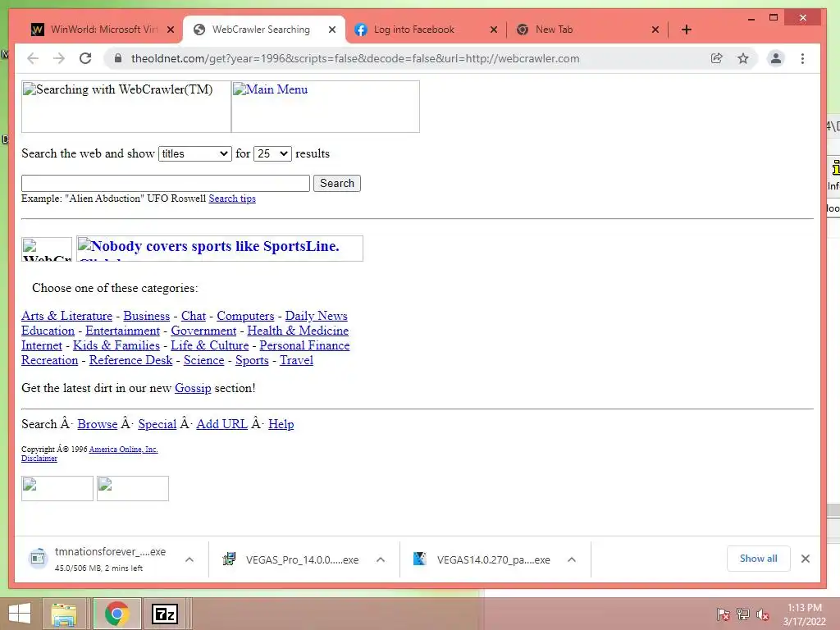Close the WinWorld tab
The image size is (840, 630).
171,30
